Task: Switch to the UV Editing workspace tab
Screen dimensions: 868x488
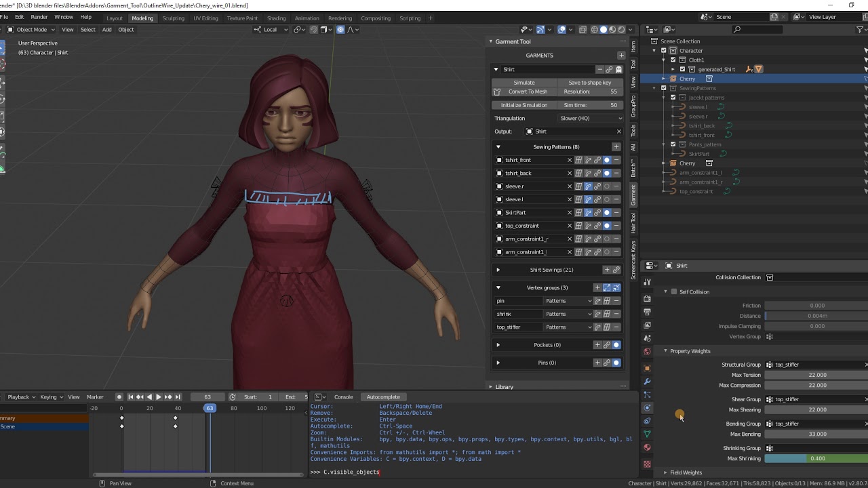Action: pos(205,18)
